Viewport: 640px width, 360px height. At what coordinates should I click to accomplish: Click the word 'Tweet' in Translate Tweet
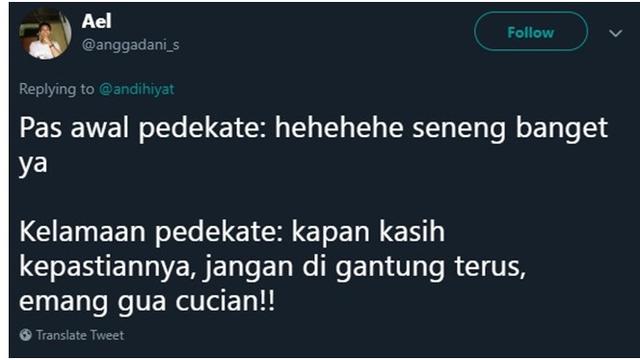pyautogui.click(x=107, y=335)
